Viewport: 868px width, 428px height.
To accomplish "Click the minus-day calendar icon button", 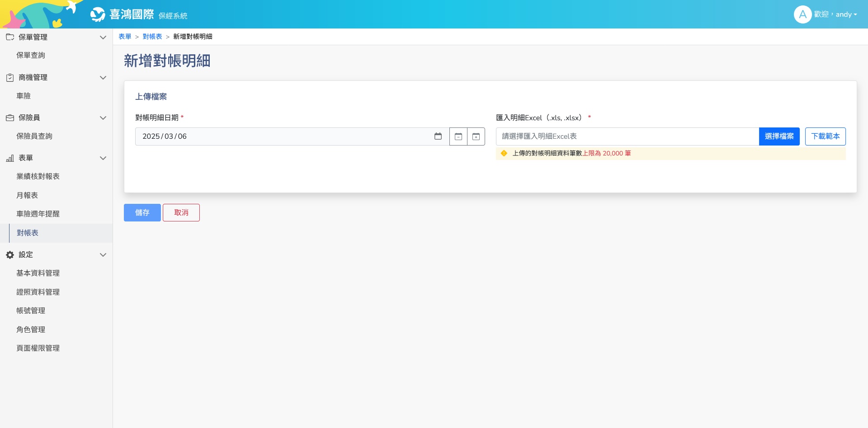I will click(458, 136).
